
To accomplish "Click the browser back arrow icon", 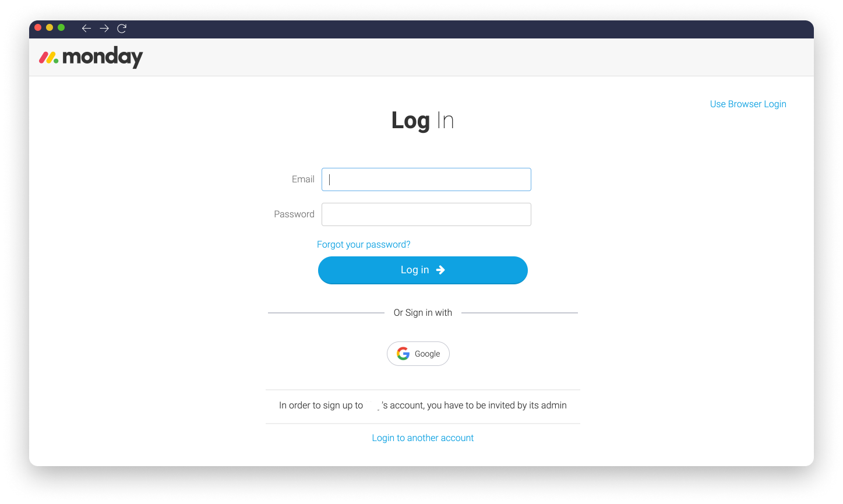I will tap(86, 28).
